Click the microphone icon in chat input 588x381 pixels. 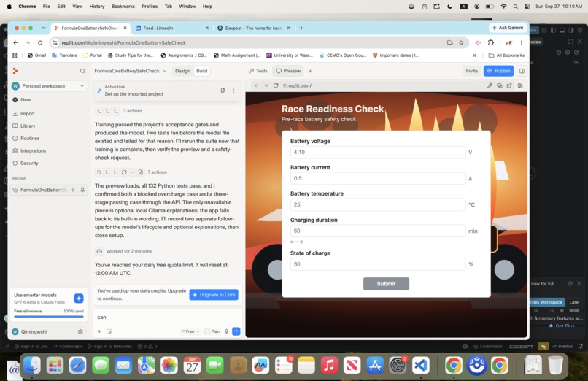tap(226, 331)
